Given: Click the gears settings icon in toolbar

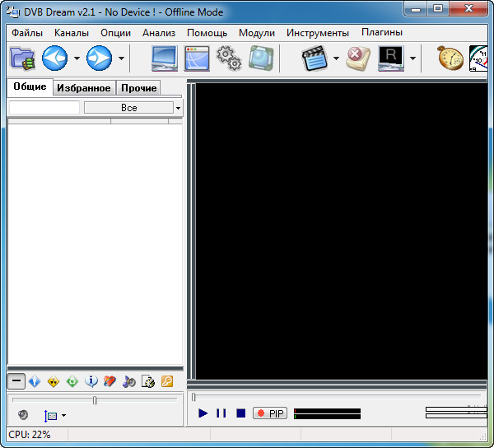Looking at the screenshot, I should pyautogui.click(x=228, y=58).
